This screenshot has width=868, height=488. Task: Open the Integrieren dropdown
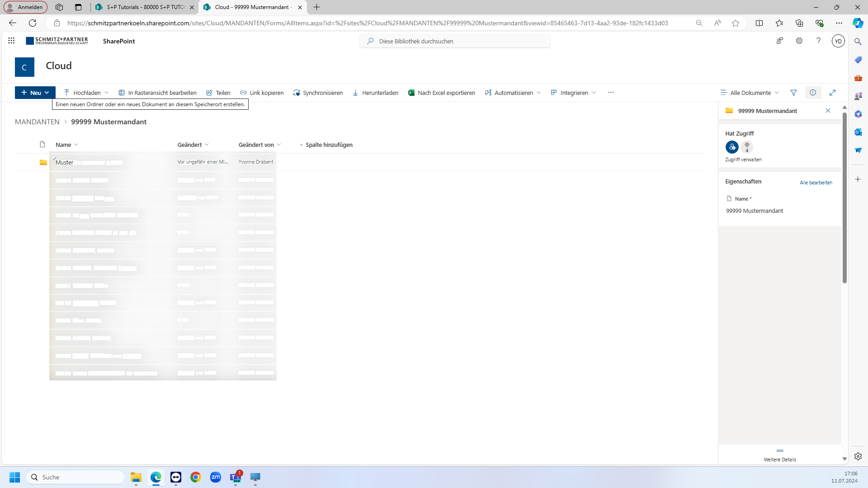pyautogui.click(x=574, y=93)
